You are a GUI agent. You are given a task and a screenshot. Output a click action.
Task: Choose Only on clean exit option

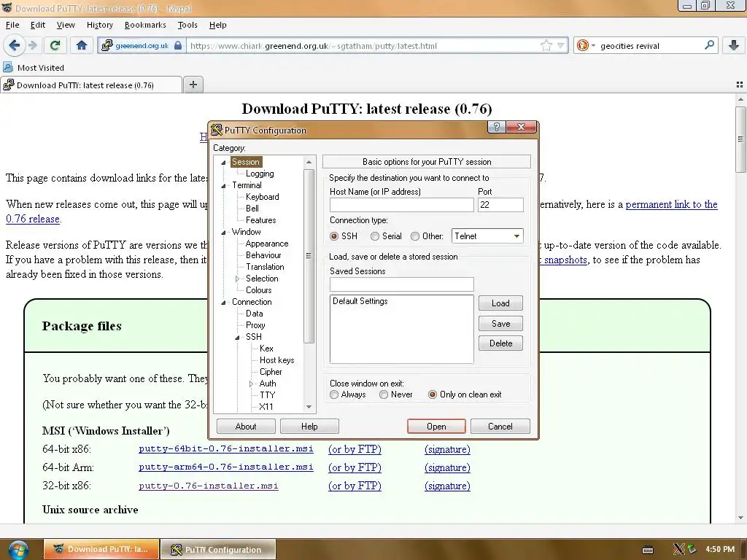click(x=433, y=394)
